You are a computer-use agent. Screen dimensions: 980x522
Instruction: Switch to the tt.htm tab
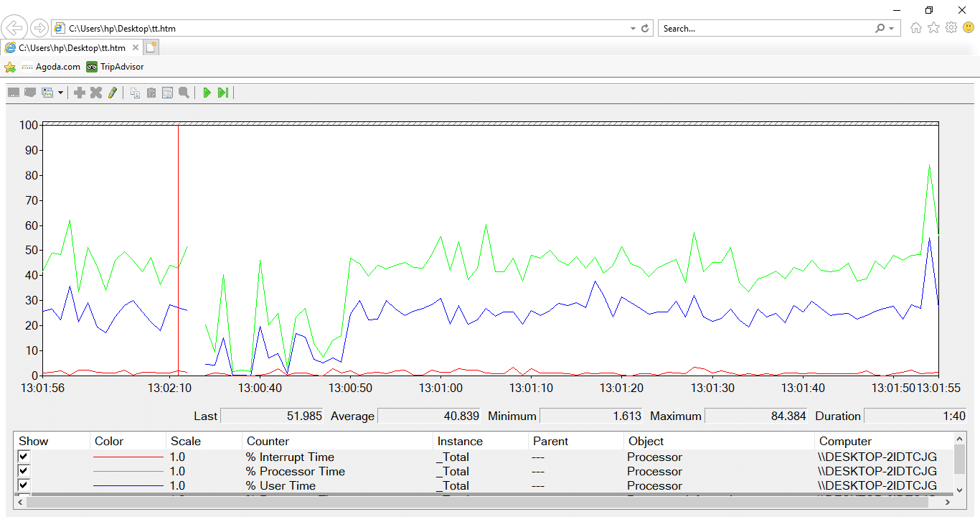71,48
